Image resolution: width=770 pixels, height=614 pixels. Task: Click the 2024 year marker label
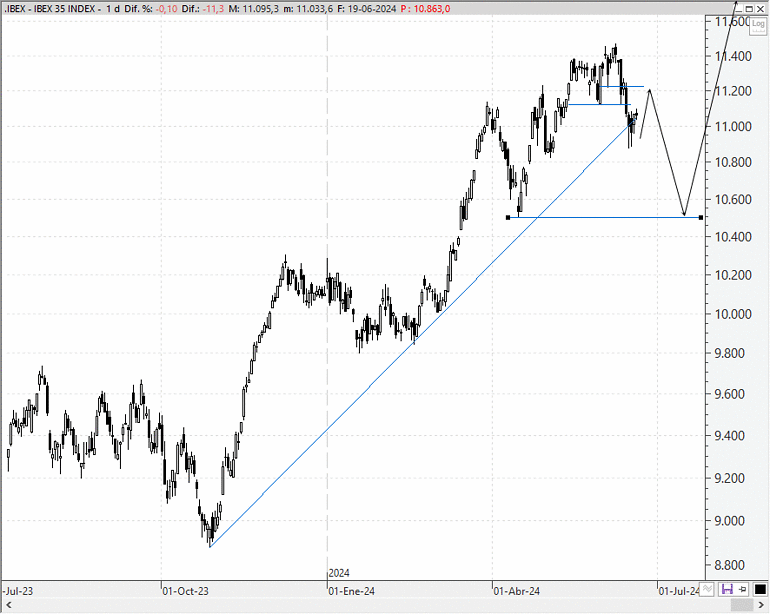click(339, 573)
